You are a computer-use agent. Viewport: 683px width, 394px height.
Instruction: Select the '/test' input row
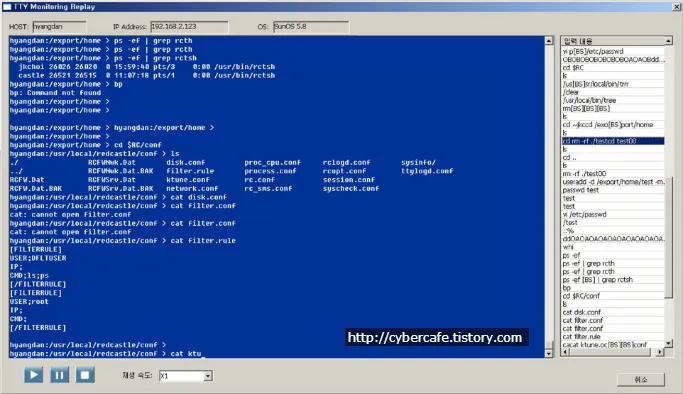[x=613, y=222]
